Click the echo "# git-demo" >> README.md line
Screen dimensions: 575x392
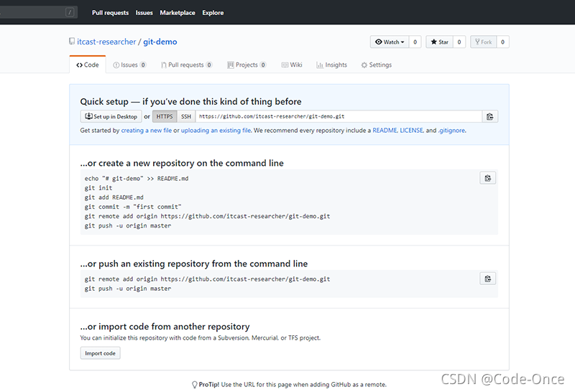pyautogui.click(x=137, y=179)
